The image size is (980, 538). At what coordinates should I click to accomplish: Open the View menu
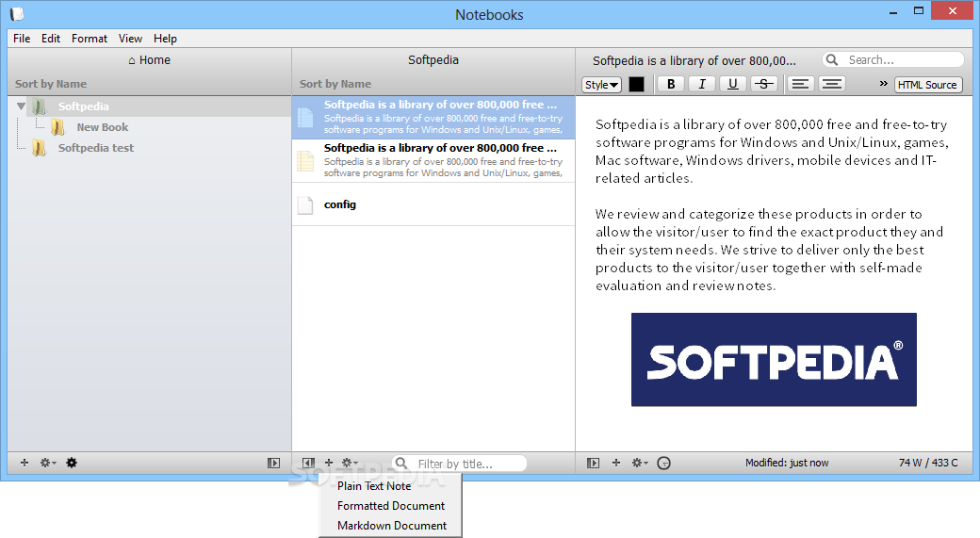(x=130, y=38)
